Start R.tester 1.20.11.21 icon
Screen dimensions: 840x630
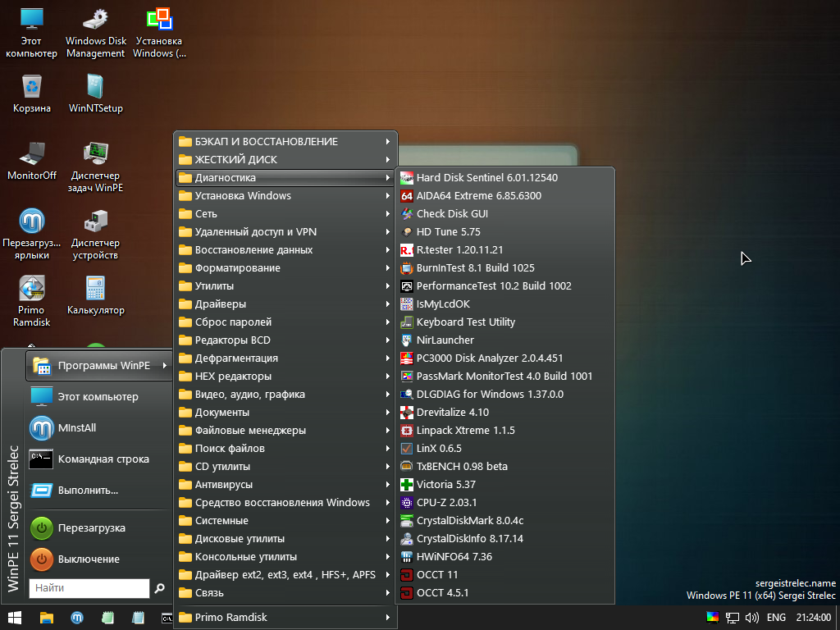point(407,250)
